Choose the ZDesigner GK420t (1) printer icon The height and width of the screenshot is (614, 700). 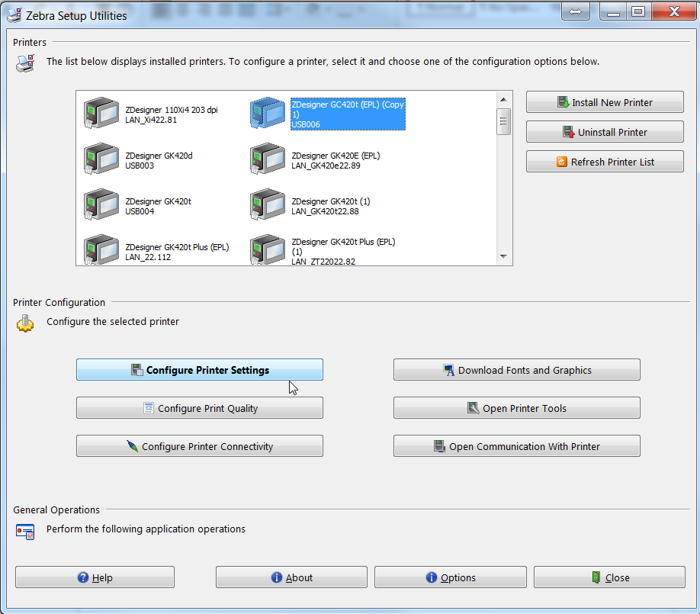(x=268, y=205)
